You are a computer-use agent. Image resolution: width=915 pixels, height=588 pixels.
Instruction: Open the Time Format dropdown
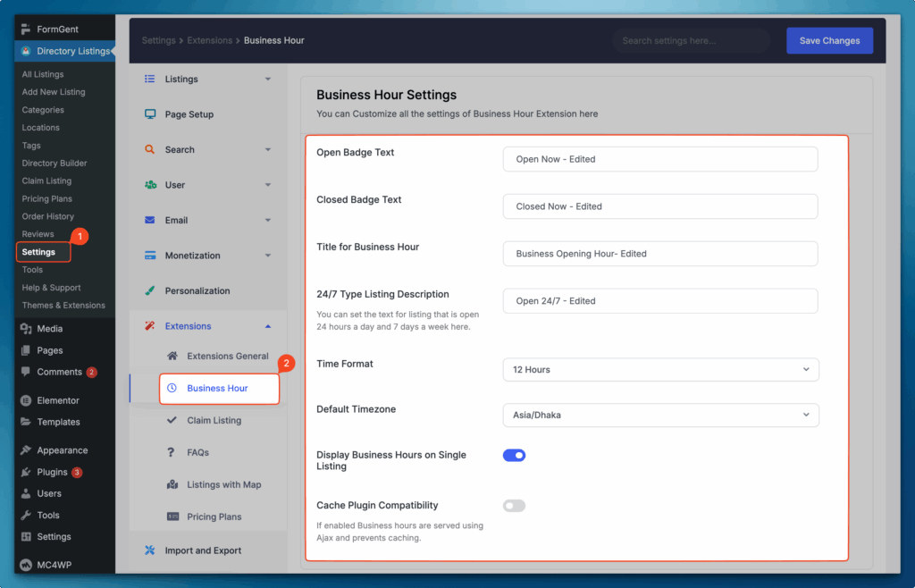(660, 370)
